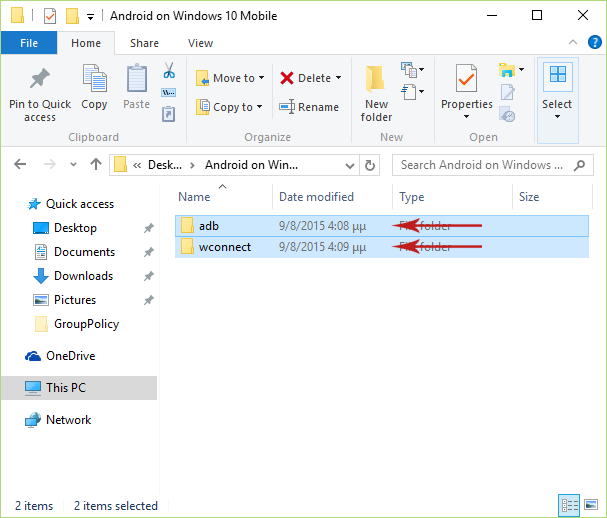Open the Move to dropdown
The width and height of the screenshot is (607, 518).
230,78
